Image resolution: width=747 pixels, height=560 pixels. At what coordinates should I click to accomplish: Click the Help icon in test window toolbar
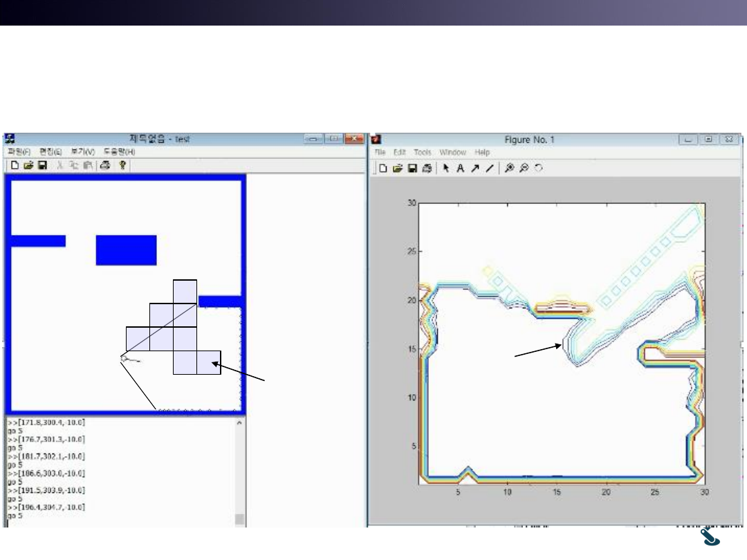click(x=122, y=165)
